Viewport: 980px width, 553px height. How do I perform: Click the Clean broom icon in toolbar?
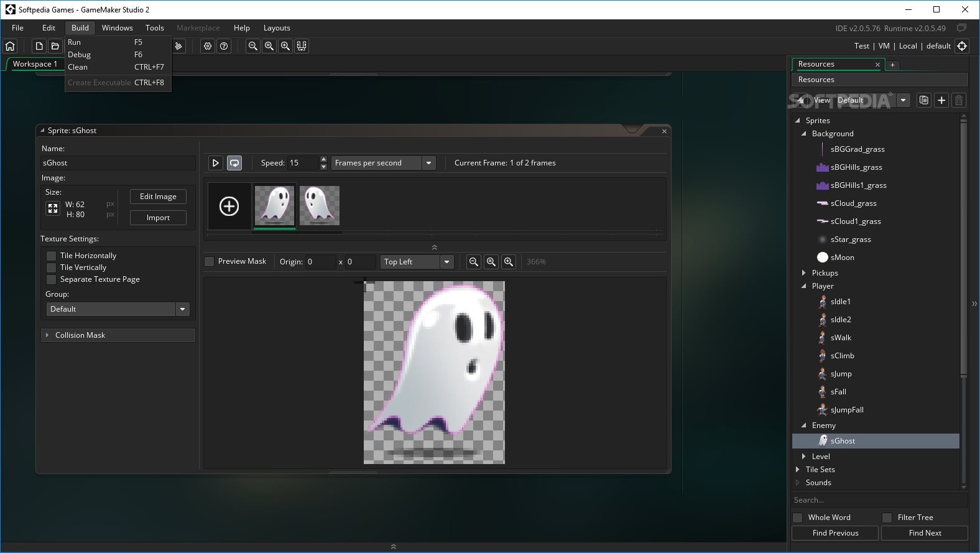[178, 46]
